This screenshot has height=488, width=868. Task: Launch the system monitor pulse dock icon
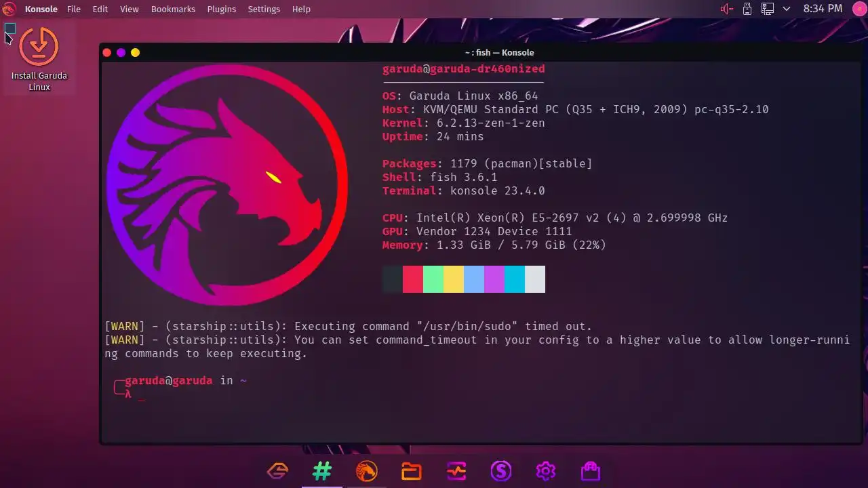tap(456, 470)
